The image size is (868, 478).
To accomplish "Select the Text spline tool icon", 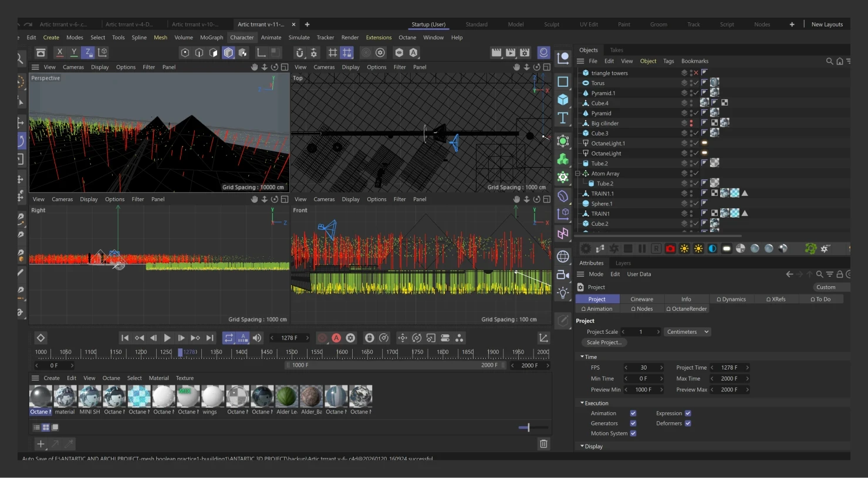I will [x=563, y=118].
